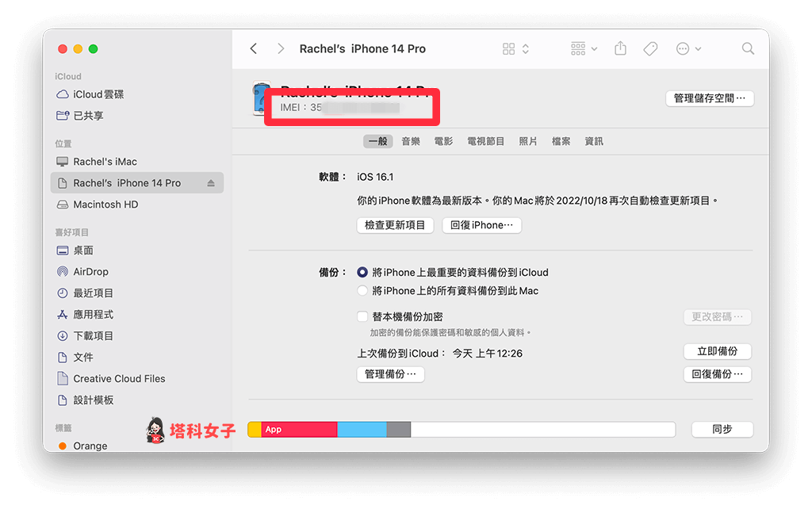Image resolution: width=812 pixels, height=509 pixels.
Task: Select backup all data to this Mac
Action: 362,291
